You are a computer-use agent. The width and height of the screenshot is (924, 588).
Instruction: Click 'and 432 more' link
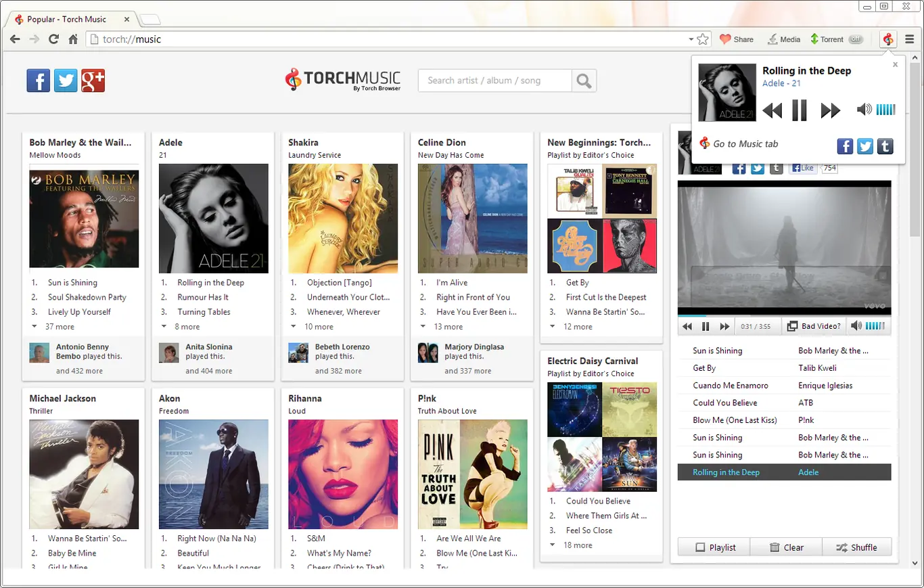[80, 371]
